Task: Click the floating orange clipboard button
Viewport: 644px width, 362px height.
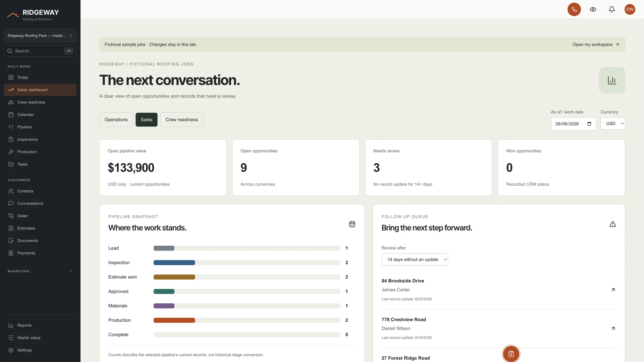Action: (511, 354)
